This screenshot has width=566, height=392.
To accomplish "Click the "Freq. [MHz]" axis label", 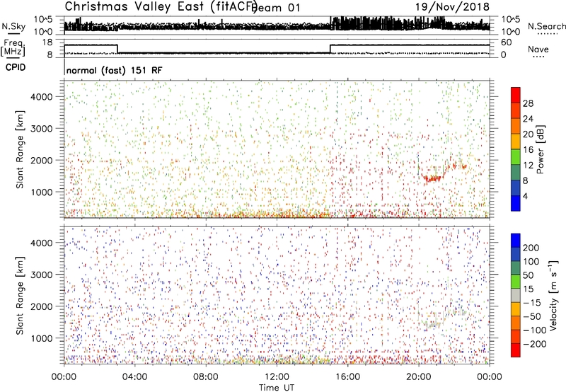I will coord(13,48).
